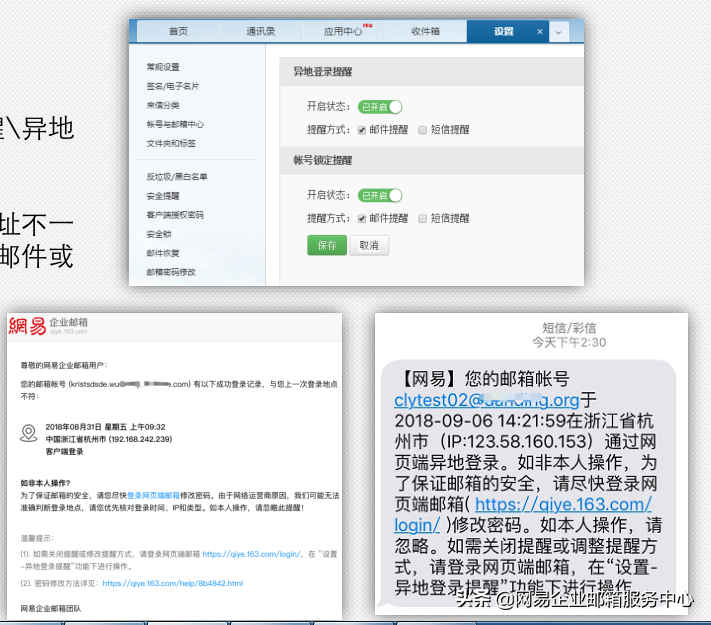
Task: Click the 尊敬的网易企业邮箱用户 greeting
Action: coord(64,365)
